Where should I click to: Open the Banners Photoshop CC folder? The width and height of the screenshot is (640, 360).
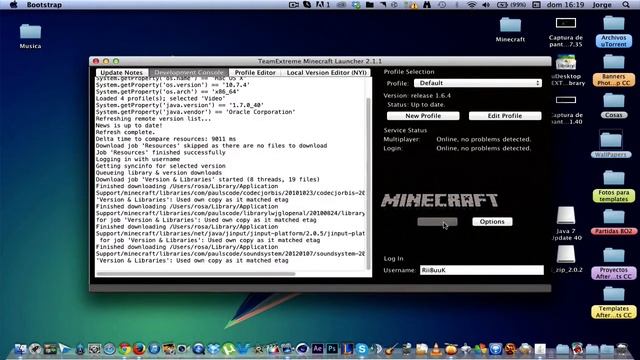click(x=613, y=70)
